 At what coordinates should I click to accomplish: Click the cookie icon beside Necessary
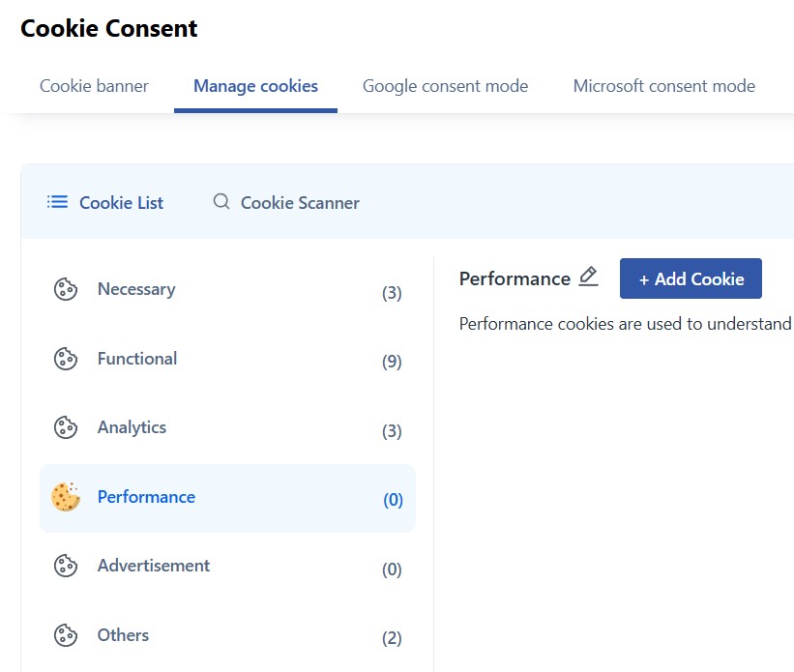pyautogui.click(x=65, y=288)
